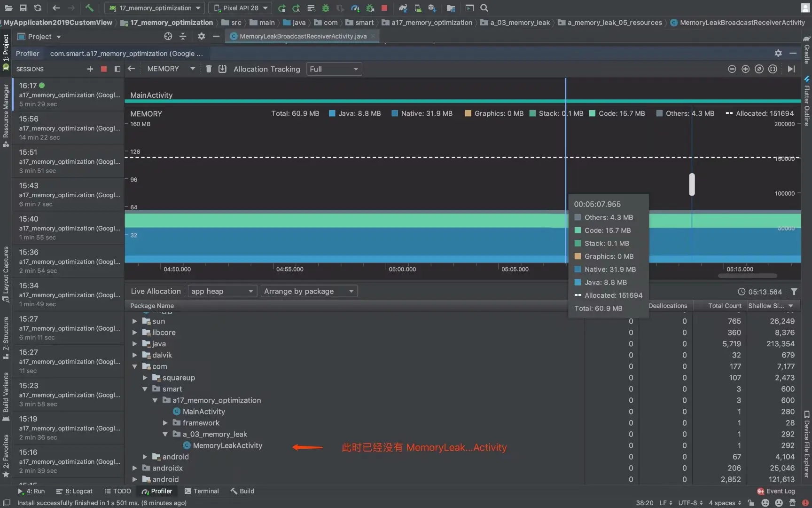Screen dimensions: 812x508
Task: Open profiler settings gear icon
Action: 778,54
